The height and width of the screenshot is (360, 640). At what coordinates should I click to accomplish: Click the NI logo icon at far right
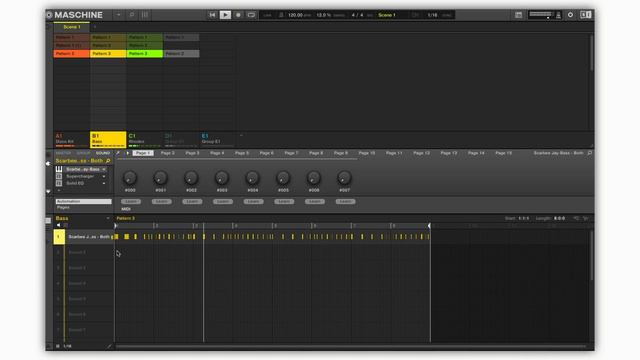tap(586, 15)
